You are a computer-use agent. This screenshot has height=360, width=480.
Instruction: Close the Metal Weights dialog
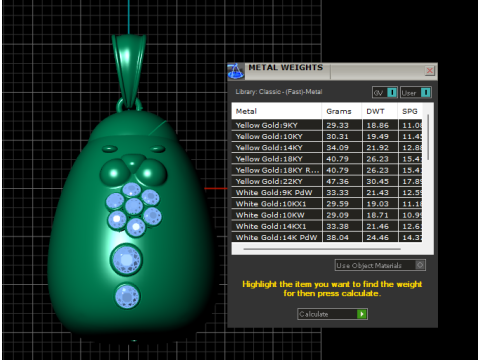[x=430, y=71]
